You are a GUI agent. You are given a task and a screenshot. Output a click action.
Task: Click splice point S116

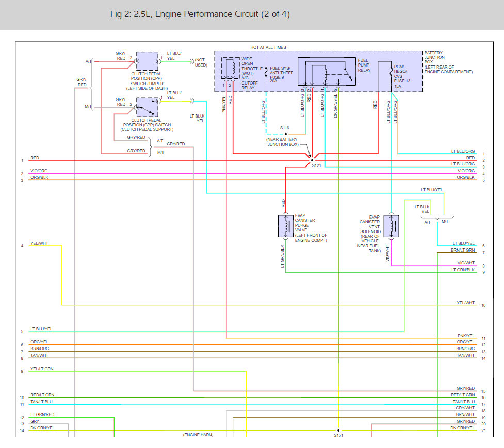tap(286, 134)
